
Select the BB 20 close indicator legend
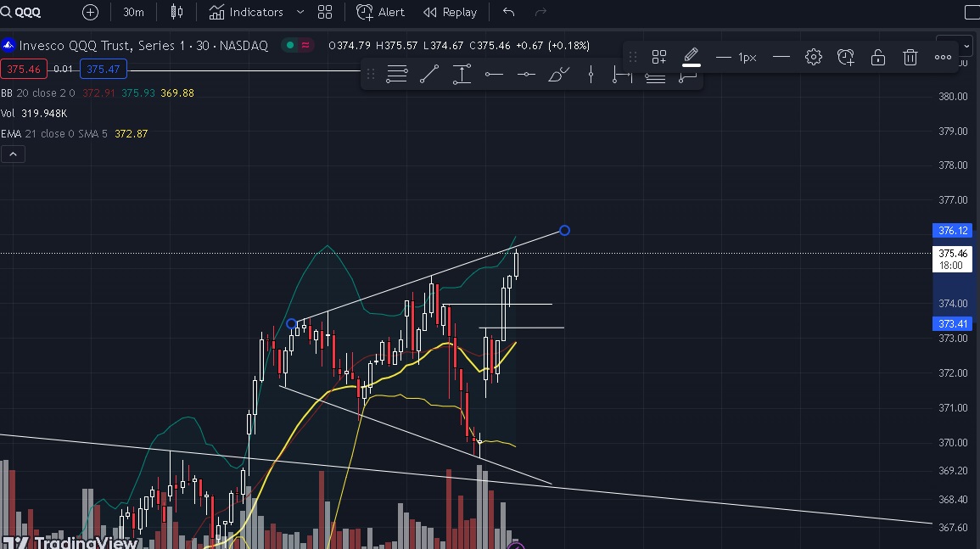[x=38, y=92]
